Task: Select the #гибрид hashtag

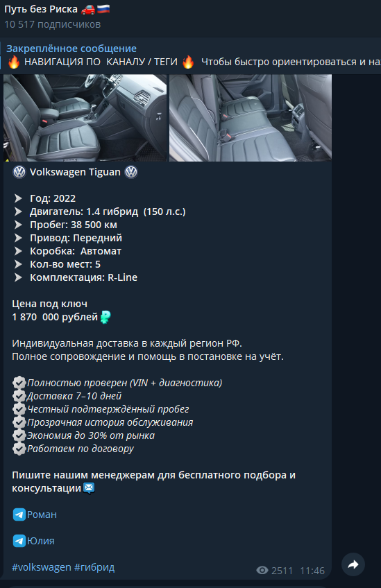Action: [x=94, y=567]
